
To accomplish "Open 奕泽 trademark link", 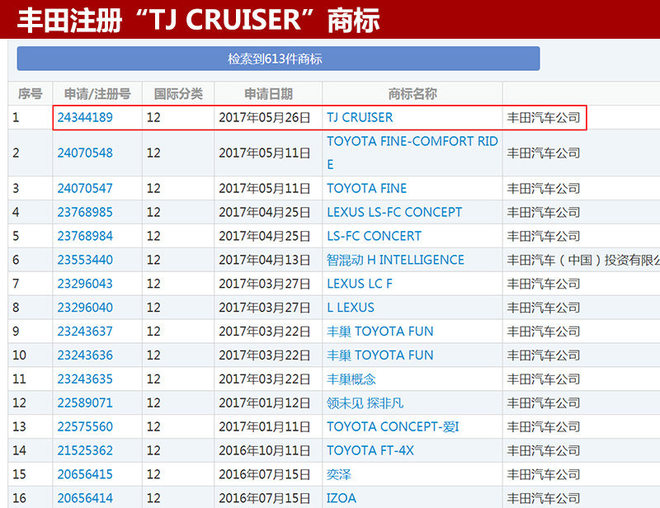I will [339, 474].
